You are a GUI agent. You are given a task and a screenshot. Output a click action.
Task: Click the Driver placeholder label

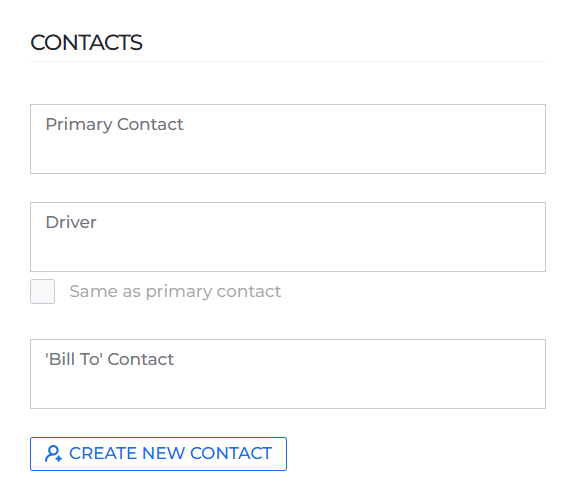click(x=71, y=222)
